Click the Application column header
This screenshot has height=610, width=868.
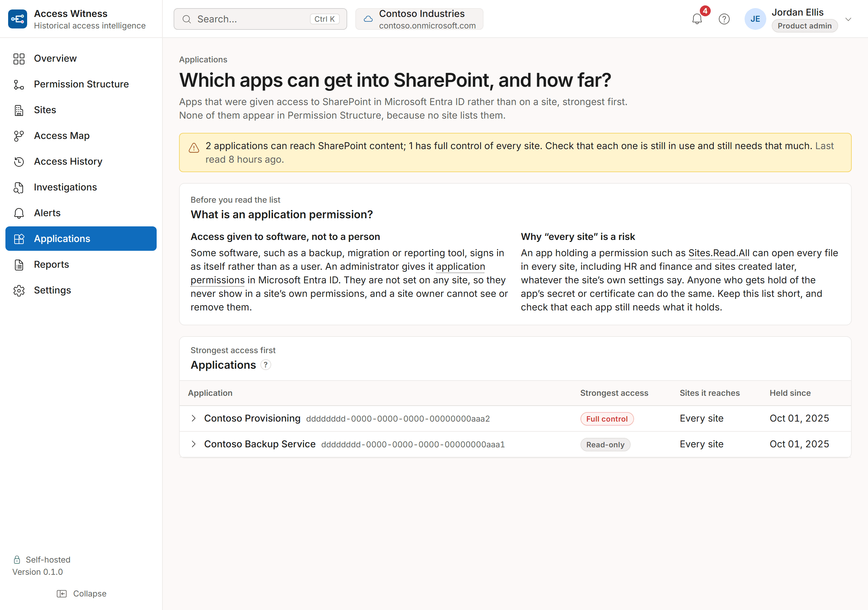click(x=210, y=393)
